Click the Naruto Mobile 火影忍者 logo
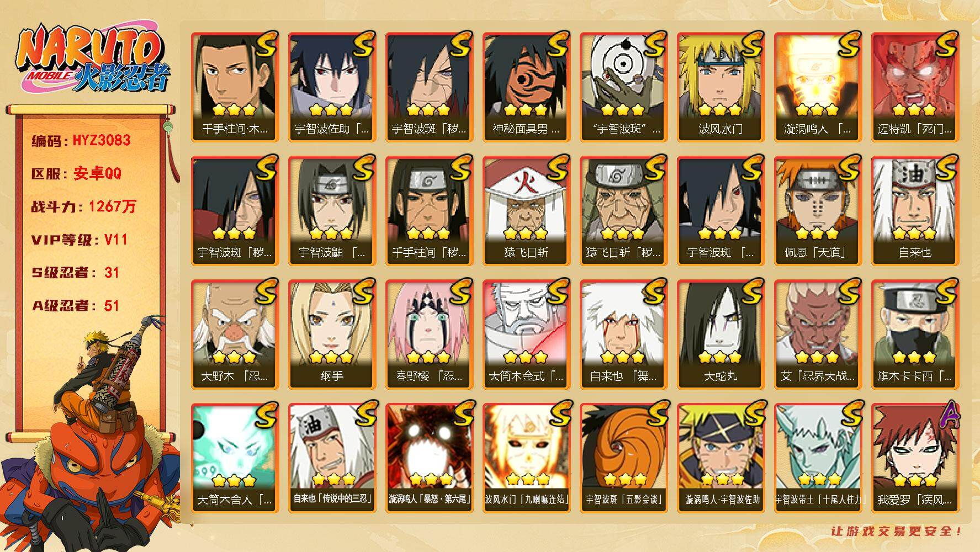980x552 pixels. (91, 60)
